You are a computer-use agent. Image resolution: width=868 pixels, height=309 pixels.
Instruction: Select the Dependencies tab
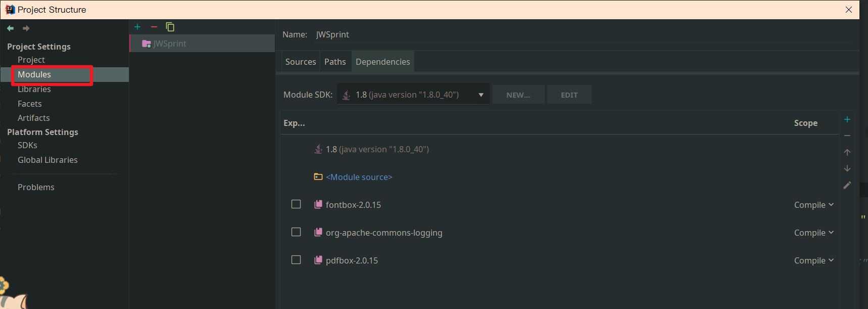click(383, 62)
